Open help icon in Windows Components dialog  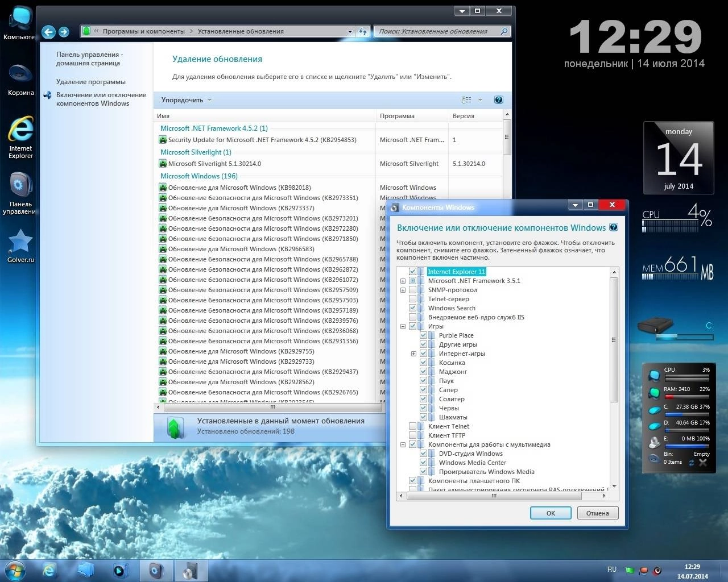(614, 227)
